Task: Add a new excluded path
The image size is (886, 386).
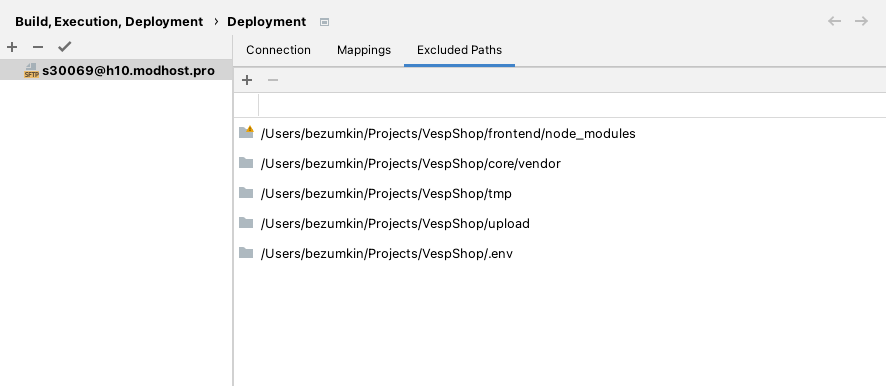Action: point(247,80)
